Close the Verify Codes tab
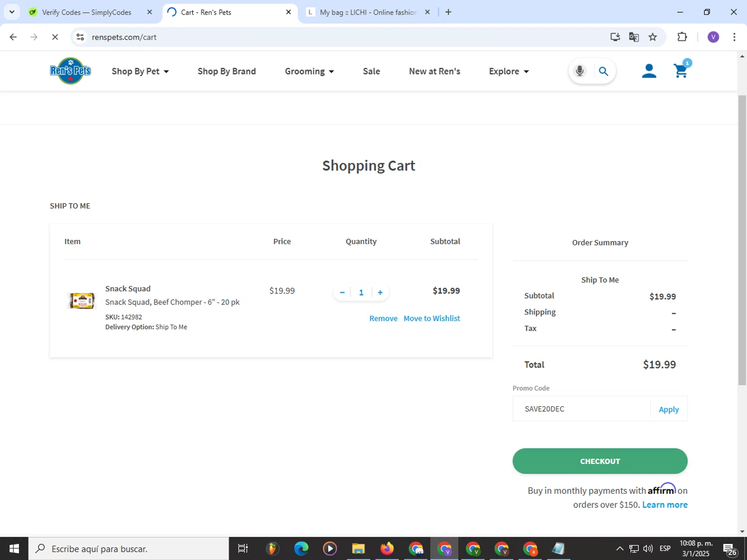Screen dimensions: 747x560 [149, 12]
